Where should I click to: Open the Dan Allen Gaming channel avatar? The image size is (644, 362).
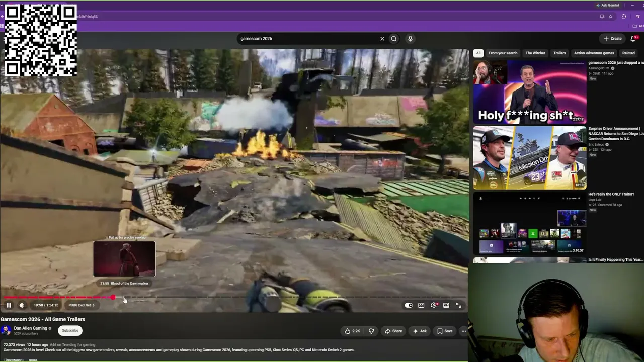(x=6, y=330)
